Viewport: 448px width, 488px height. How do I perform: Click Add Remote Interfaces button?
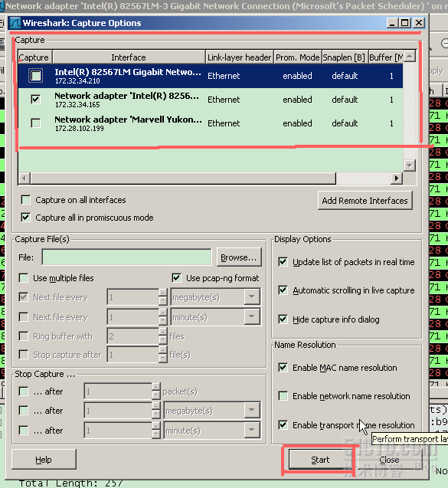[x=365, y=201]
